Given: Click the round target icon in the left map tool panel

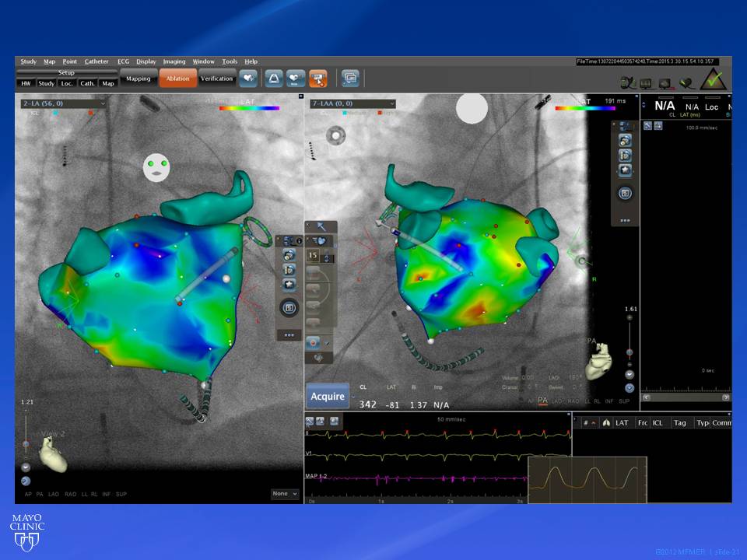Looking at the screenshot, I should 289,308.
